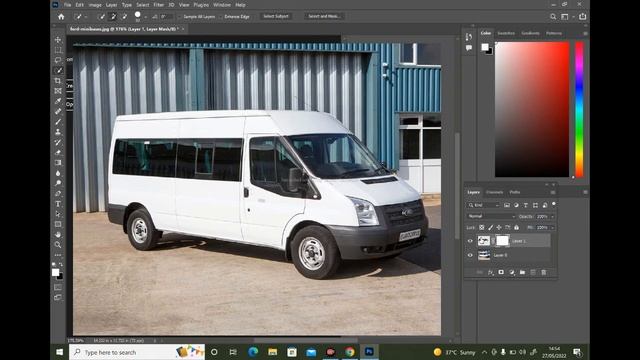
Task: Click Subtract from selection brush option
Action: coord(124,16)
